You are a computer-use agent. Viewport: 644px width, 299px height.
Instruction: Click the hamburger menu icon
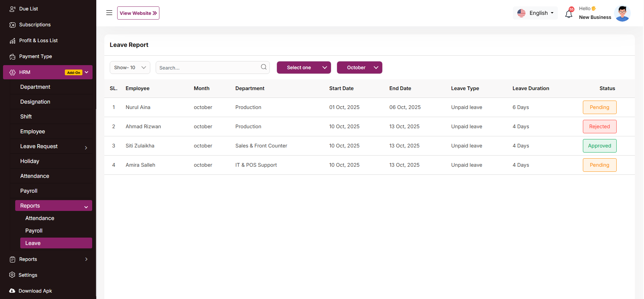coord(109,13)
